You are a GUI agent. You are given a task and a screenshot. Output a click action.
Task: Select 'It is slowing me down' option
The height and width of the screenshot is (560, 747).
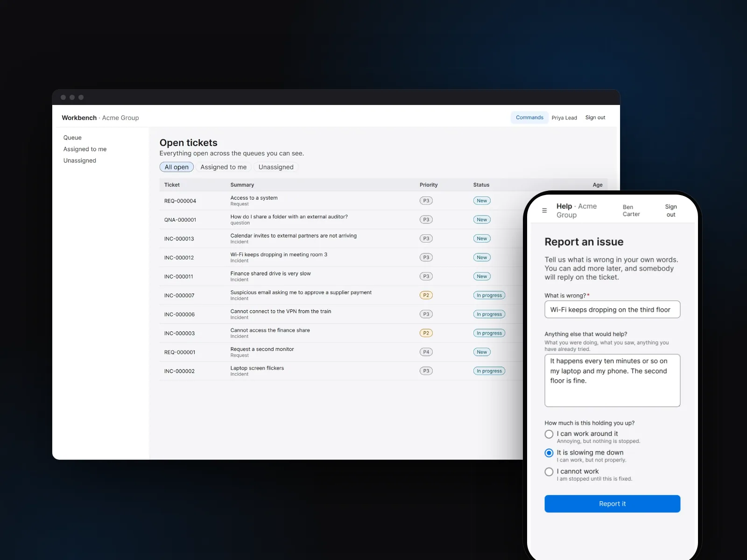pos(549,453)
